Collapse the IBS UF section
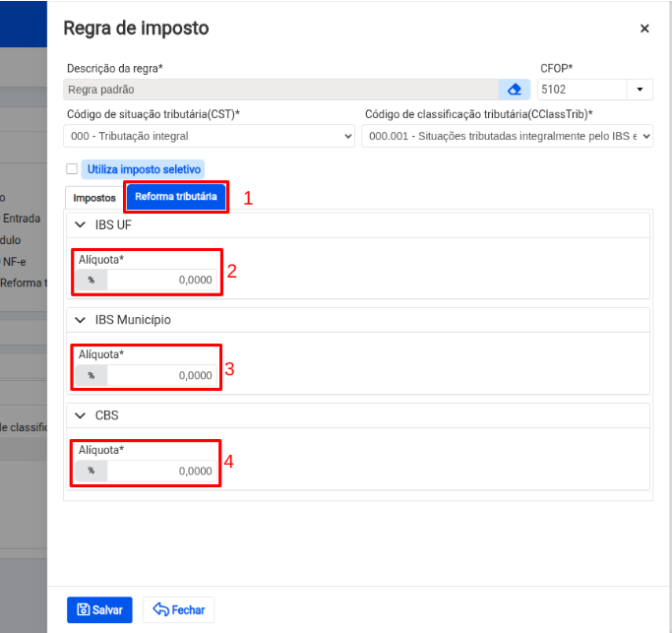 point(81,225)
